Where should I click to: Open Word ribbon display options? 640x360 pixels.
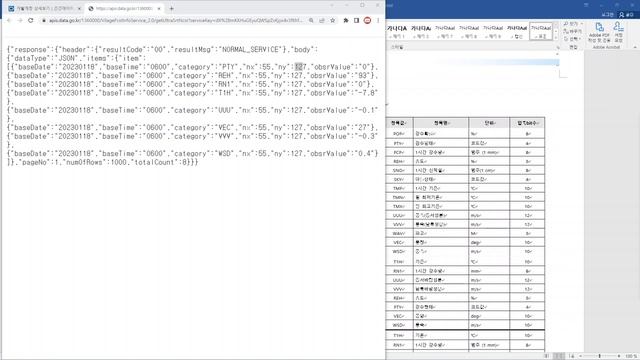point(586,5)
